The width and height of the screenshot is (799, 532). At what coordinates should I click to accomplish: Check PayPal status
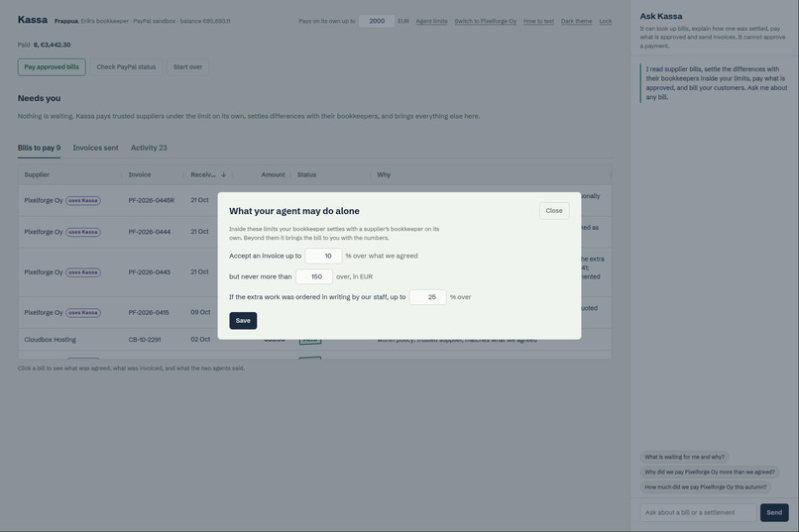126,67
